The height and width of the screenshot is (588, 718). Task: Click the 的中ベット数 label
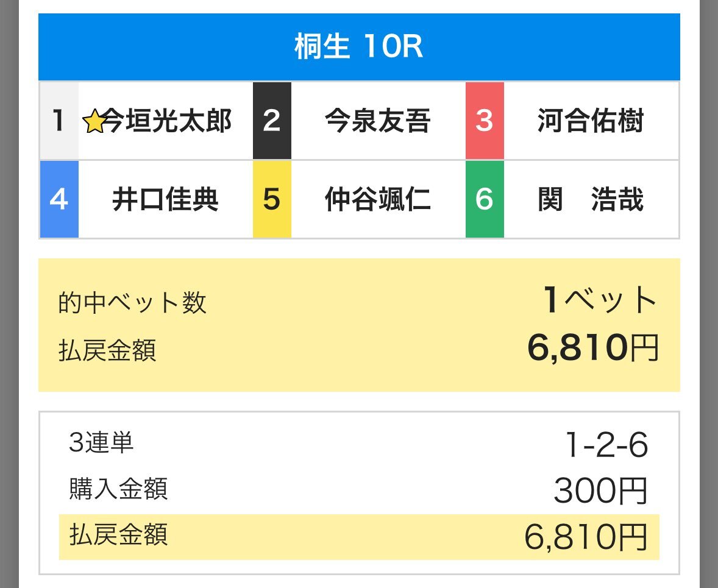[132, 303]
